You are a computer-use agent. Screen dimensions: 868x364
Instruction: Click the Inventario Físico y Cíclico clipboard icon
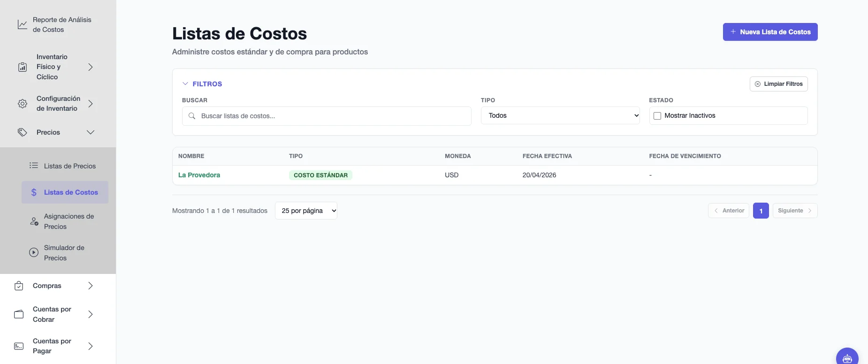pos(23,67)
